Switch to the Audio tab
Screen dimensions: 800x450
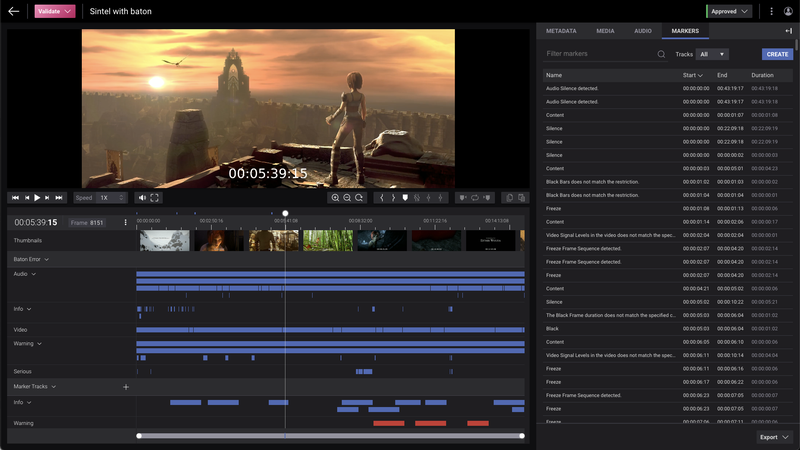[643, 31]
